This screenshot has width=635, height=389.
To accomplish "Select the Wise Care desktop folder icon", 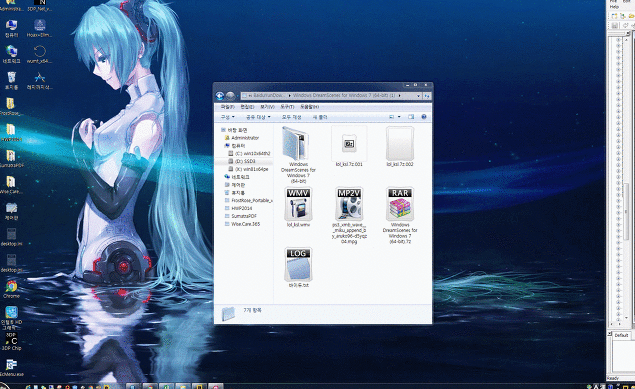I will pyautogui.click(x=11, y=185).
